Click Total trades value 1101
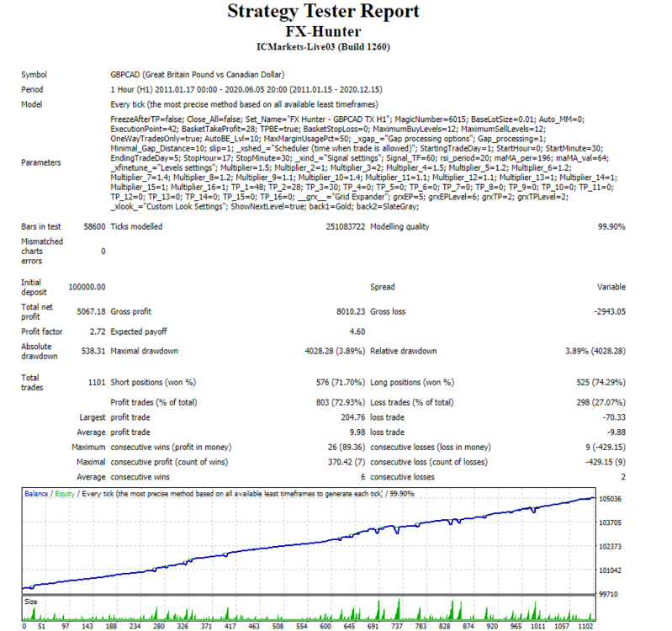The image size is (672, 631). click(x=97, y=382)
